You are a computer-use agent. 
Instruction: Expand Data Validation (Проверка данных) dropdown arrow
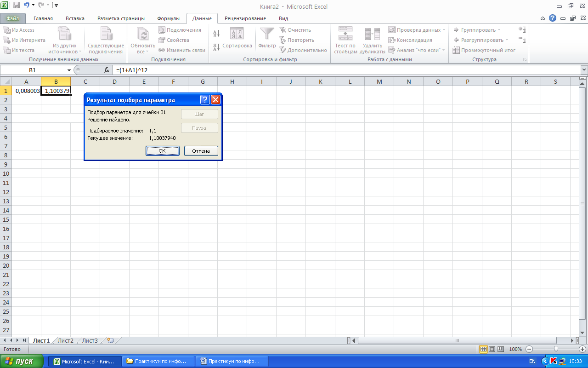click(x=444, y=30)
